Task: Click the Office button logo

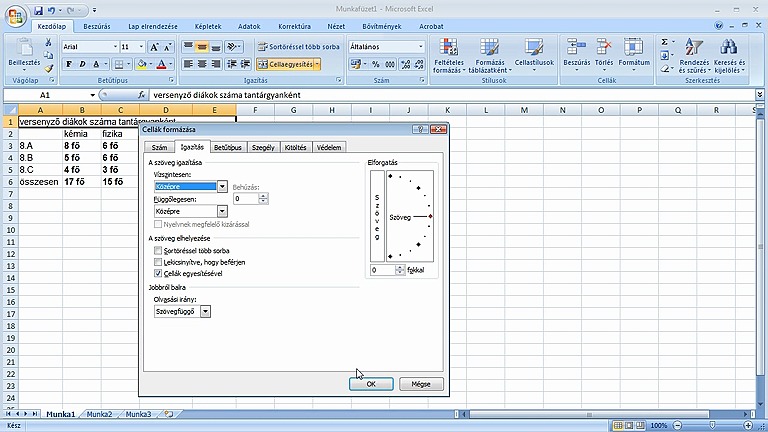Action: [x=16, y=16]
